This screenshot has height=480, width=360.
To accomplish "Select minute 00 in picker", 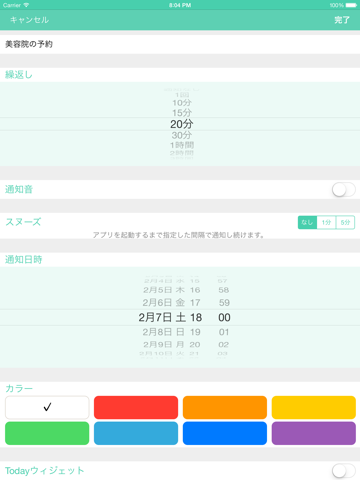I will point(224,317).
